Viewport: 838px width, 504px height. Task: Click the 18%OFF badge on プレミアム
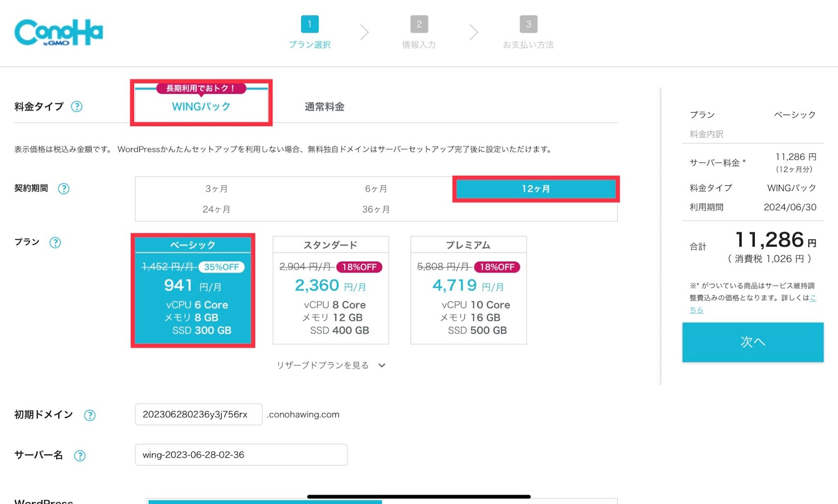coord(497,267)
